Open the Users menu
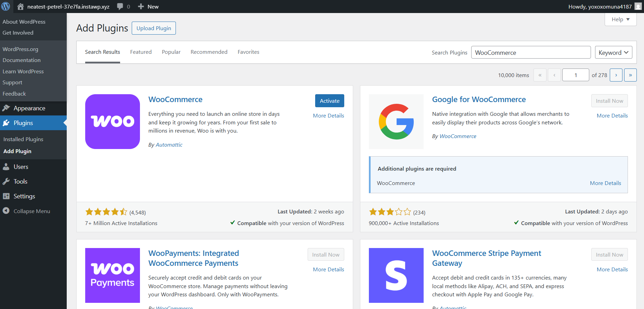This screenshot has height=309, width=644. coord(33,167)
